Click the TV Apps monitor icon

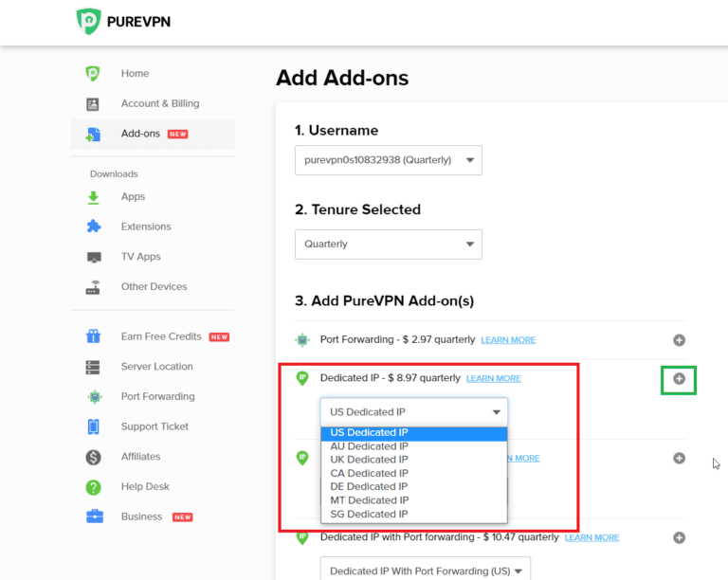pos(93,257)
